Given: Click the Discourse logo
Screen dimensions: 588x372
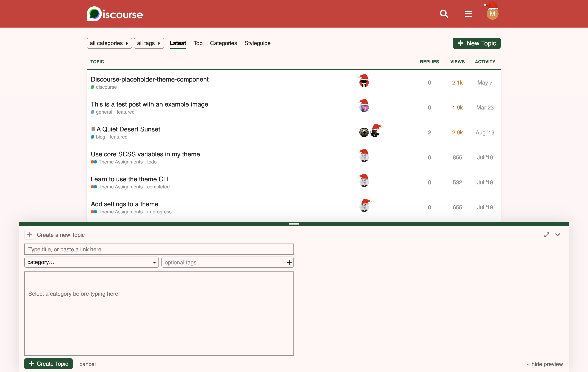Looking at the screenshot, I should point(115,14).
